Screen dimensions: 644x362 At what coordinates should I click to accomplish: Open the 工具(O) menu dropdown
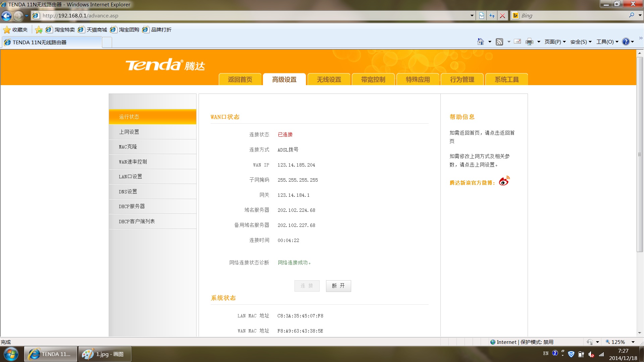click(x=607, y=42)
